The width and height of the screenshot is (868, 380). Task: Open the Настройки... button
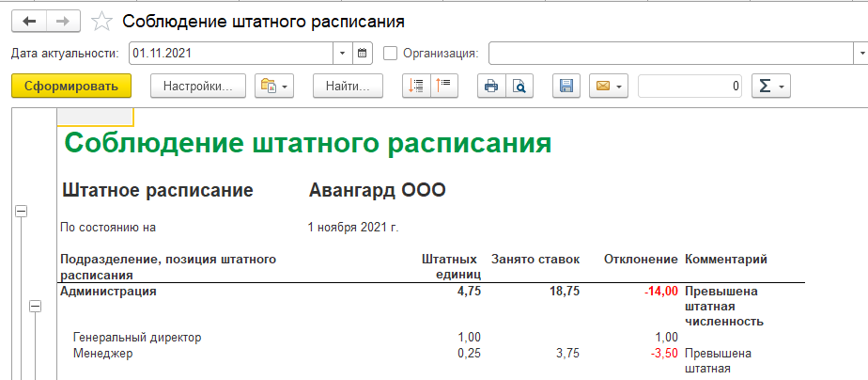(x=197, y=87)
